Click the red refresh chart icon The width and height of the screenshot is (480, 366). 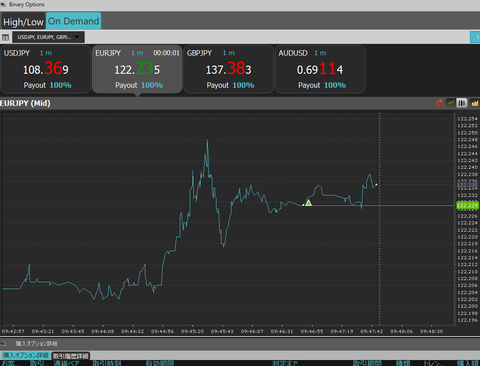click(x=439, y=103)
